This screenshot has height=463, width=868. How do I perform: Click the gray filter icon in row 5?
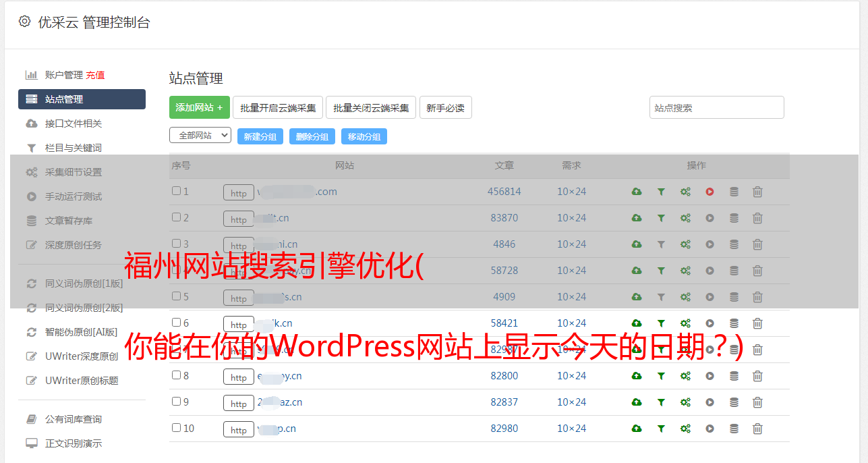(x=661, y=297)
